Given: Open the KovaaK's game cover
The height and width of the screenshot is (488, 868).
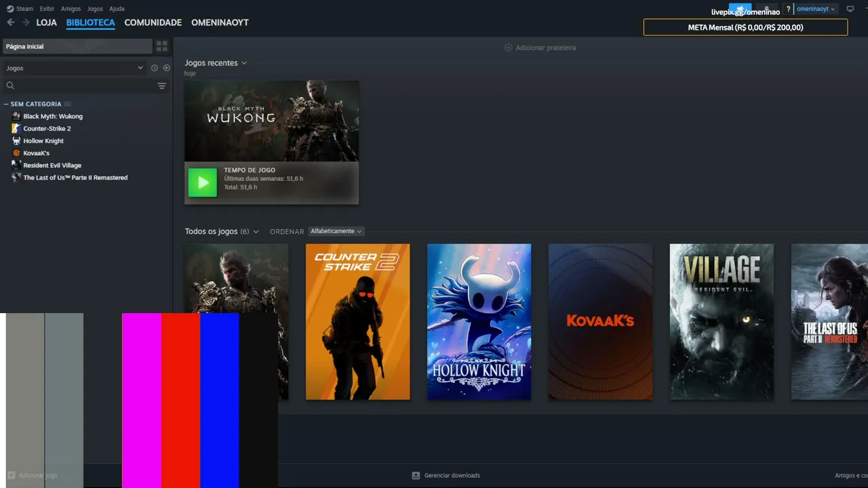Looking at the screenshot, I should [601, 322].
